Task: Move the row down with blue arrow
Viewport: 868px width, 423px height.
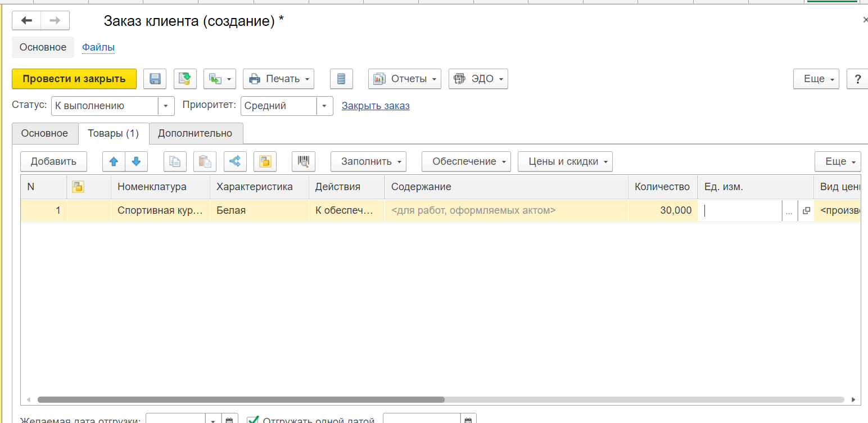Action: coord(136,161)
